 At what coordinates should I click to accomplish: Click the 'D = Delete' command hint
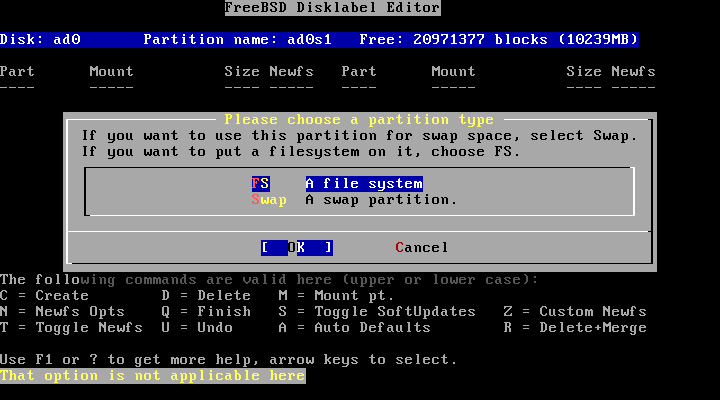click(206, 295)
